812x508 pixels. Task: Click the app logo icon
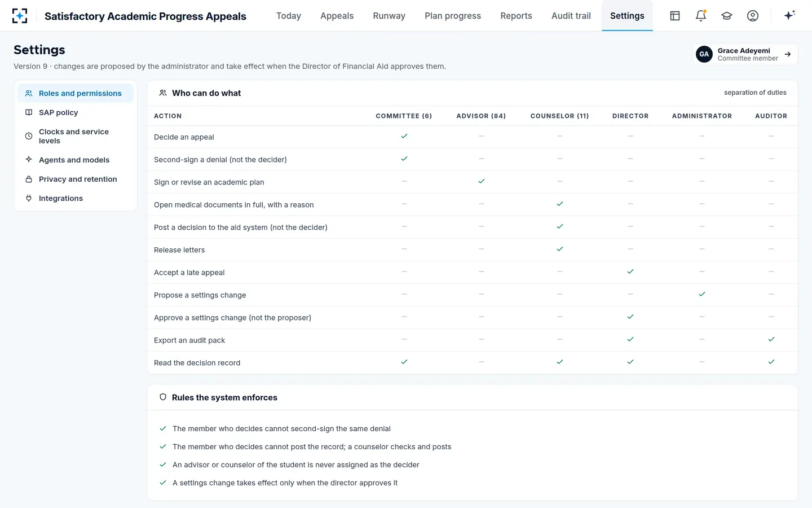pos(20,16)
